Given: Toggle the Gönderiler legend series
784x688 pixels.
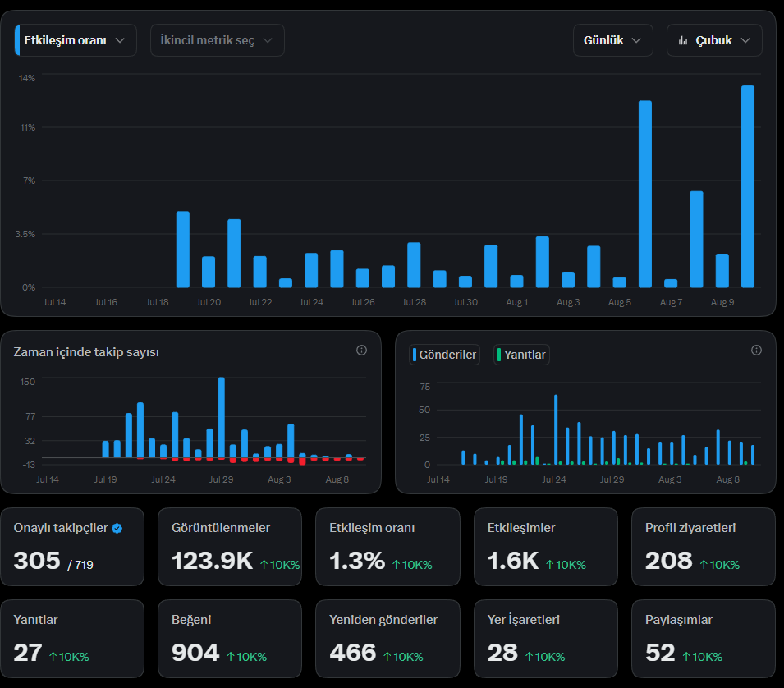Looking at the screenshot, I should pos(444,355).
